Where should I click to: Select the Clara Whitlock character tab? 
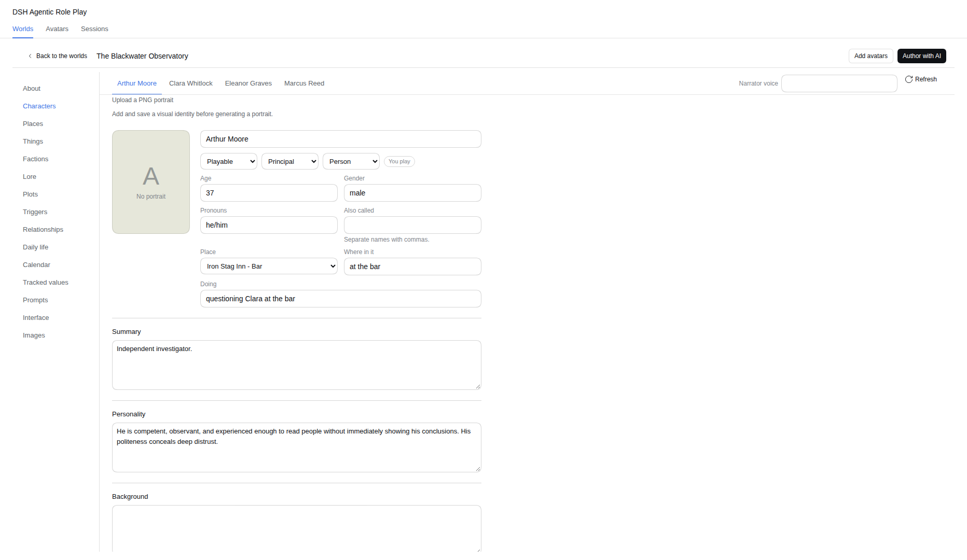191,83
